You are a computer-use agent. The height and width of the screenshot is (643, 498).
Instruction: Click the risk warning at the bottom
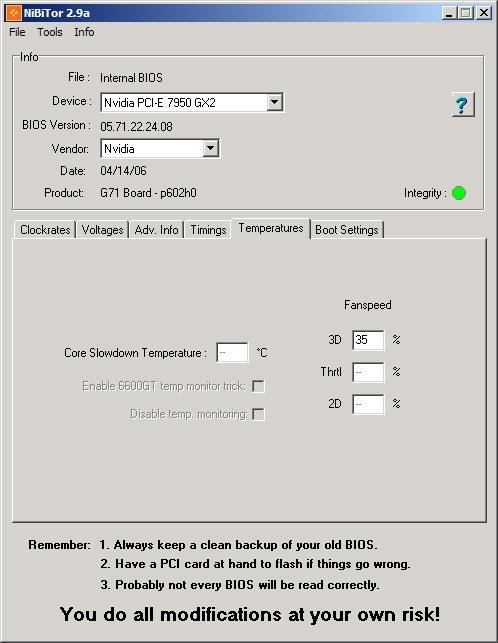pos(250,614)
